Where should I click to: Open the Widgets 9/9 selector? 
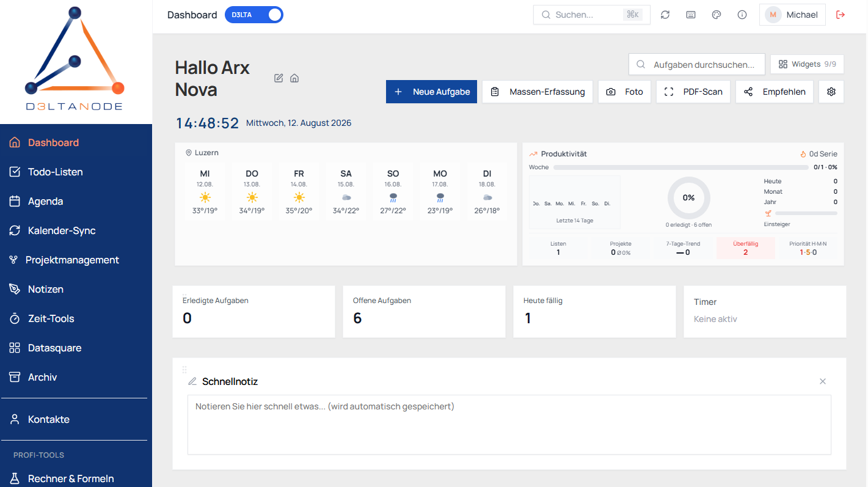pyautogui.click(x=807, y=64)
